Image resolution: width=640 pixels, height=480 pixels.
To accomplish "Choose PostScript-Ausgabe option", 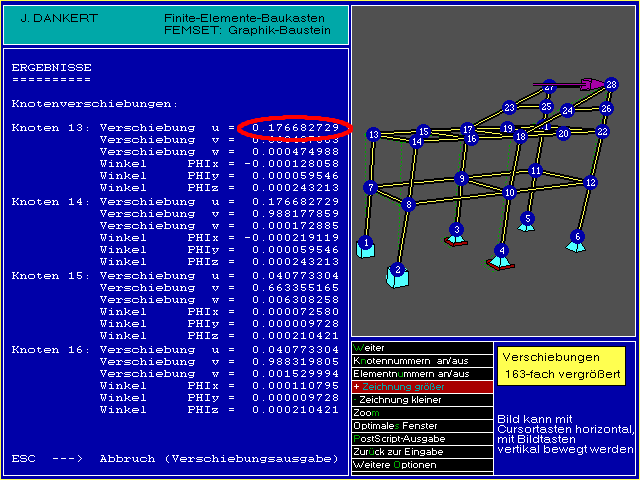I will click(x=421, y=439).
